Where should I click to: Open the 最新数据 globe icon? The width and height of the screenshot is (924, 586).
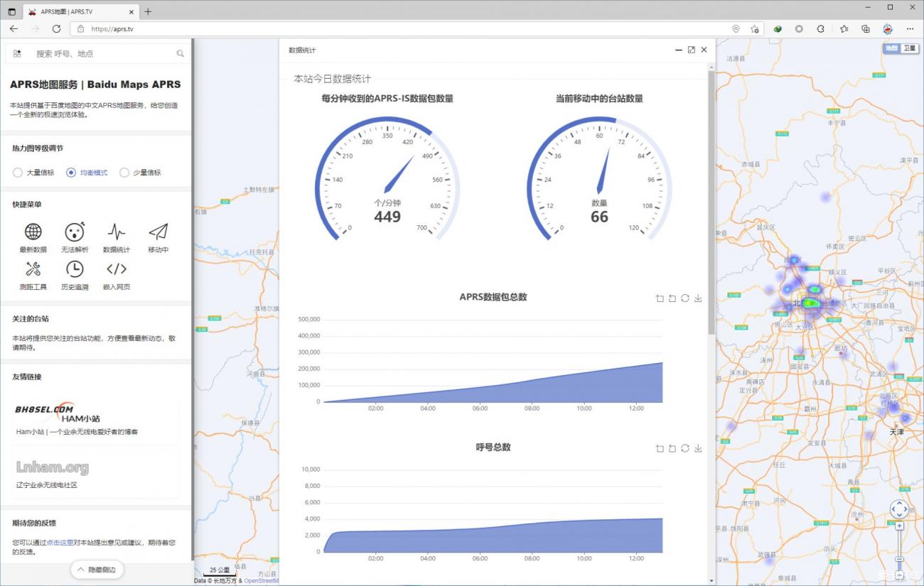[33, 232]
